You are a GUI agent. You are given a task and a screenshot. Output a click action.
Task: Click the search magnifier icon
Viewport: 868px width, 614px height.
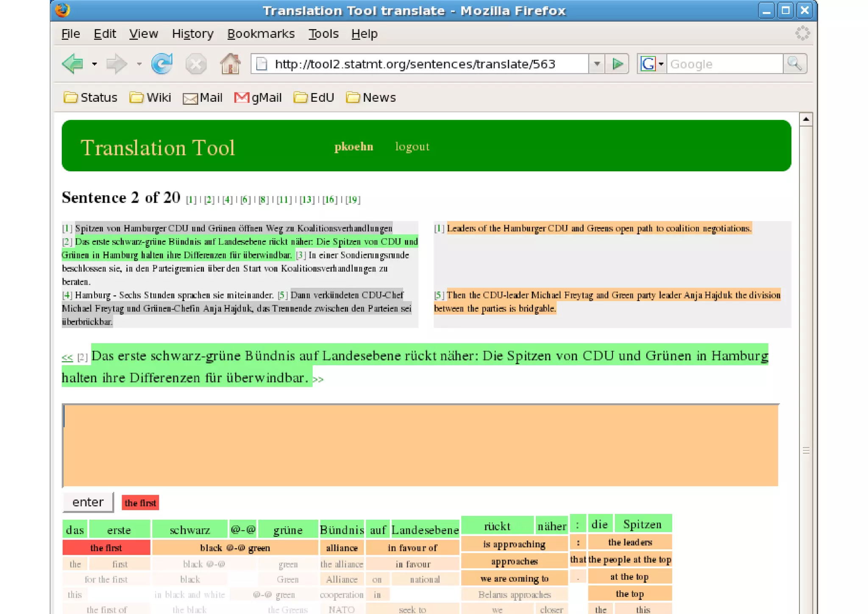point(794,64)
